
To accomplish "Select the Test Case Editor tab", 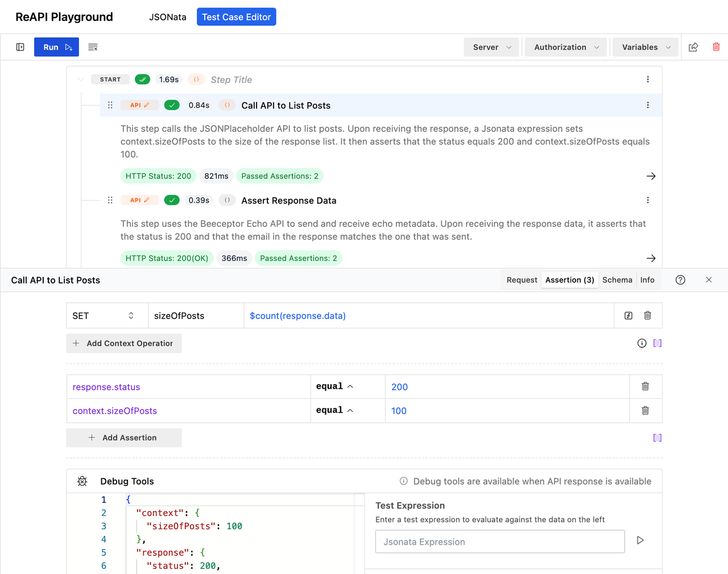I will point(237,17).
